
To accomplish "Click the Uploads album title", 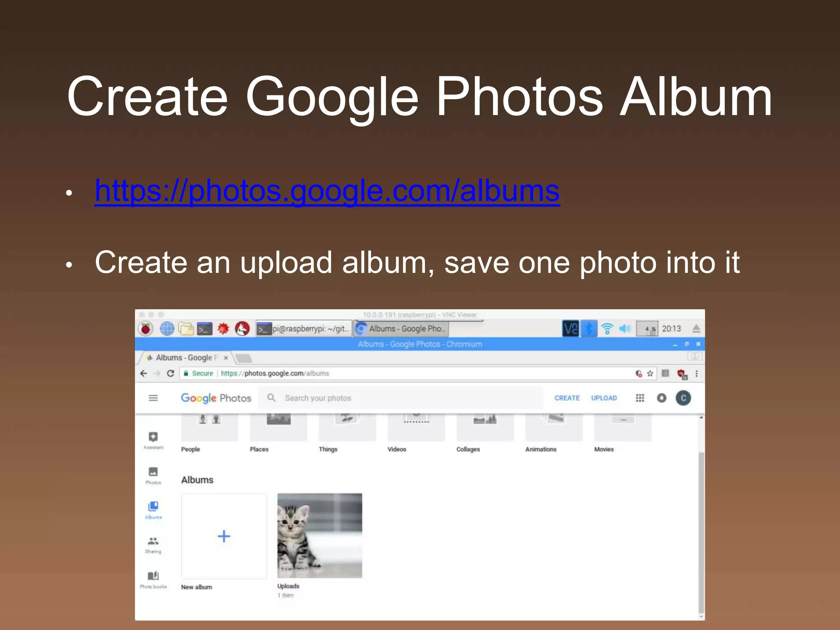I will tap(288, 586).
